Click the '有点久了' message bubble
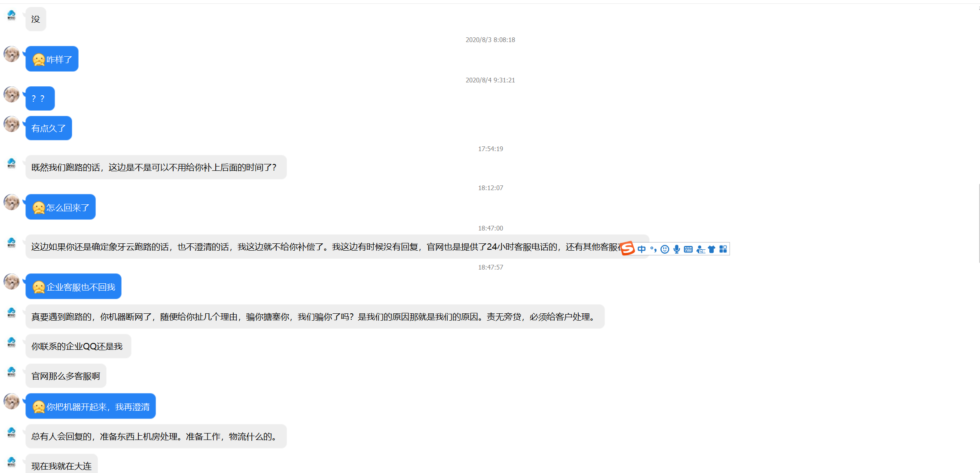Screen dimensions: 980x473 pyautogui.click(x=49, y=128)
